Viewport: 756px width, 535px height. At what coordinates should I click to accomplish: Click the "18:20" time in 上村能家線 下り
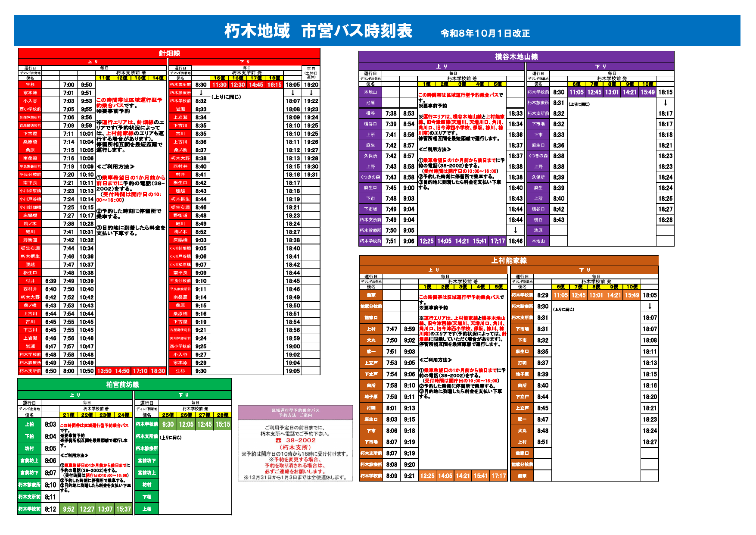pos(650,397)
